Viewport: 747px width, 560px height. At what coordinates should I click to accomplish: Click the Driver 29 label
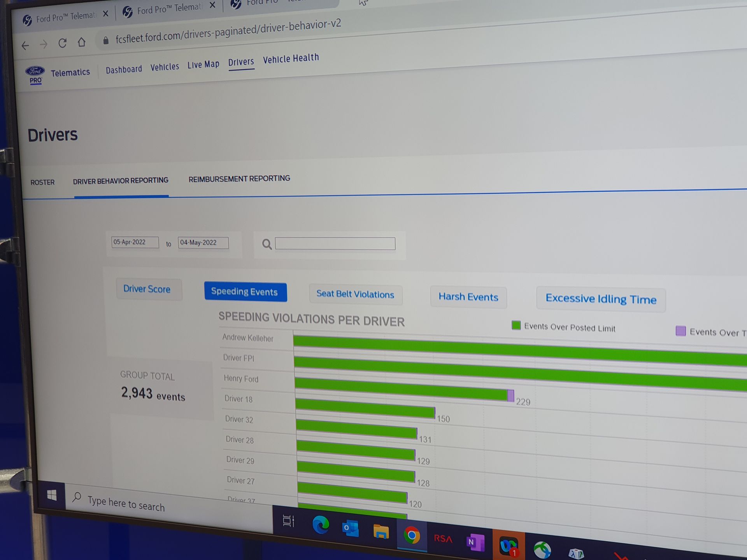[240, 460]
